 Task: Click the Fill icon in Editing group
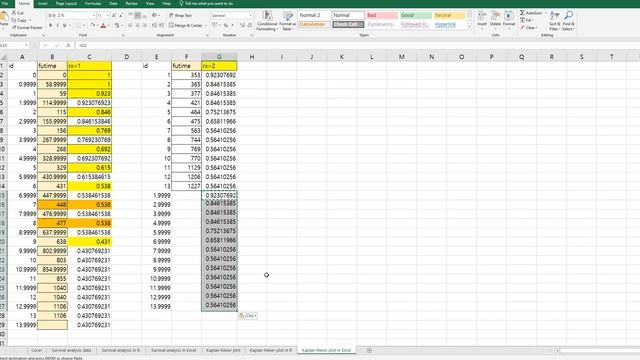[522, 20]
